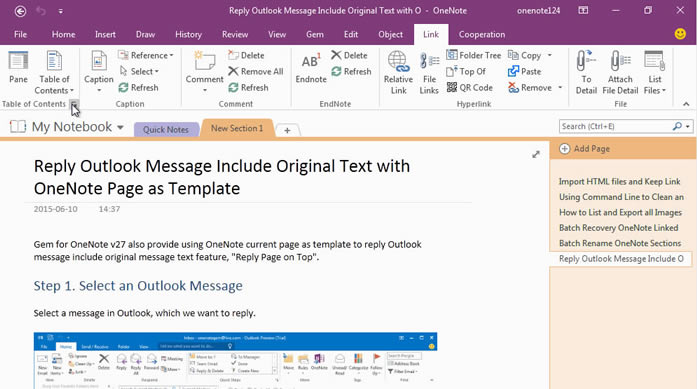Click the Outlook screenshot image in page
This screenshot has width=697, height=389.
[235, 361]
